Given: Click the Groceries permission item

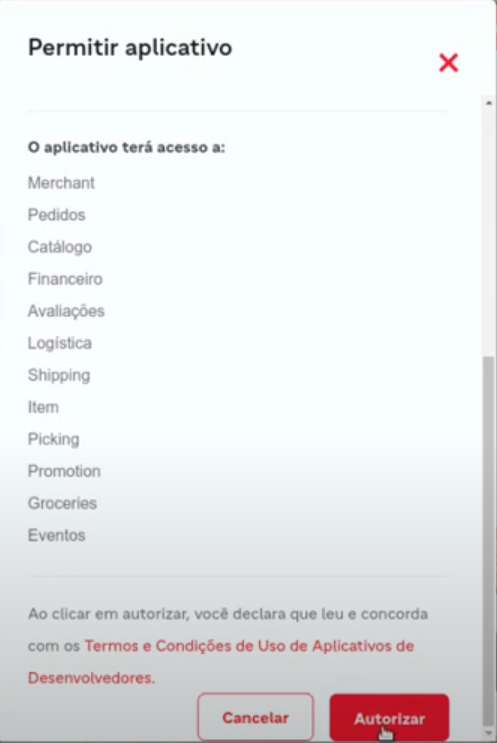Looking at the screenshot, I should (x=62, y=503).
